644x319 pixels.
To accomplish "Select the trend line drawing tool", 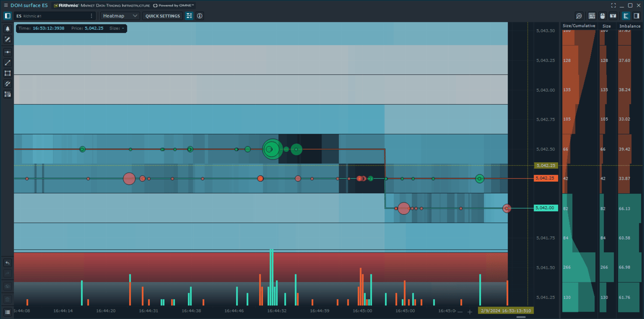I will tap(7, 63).
